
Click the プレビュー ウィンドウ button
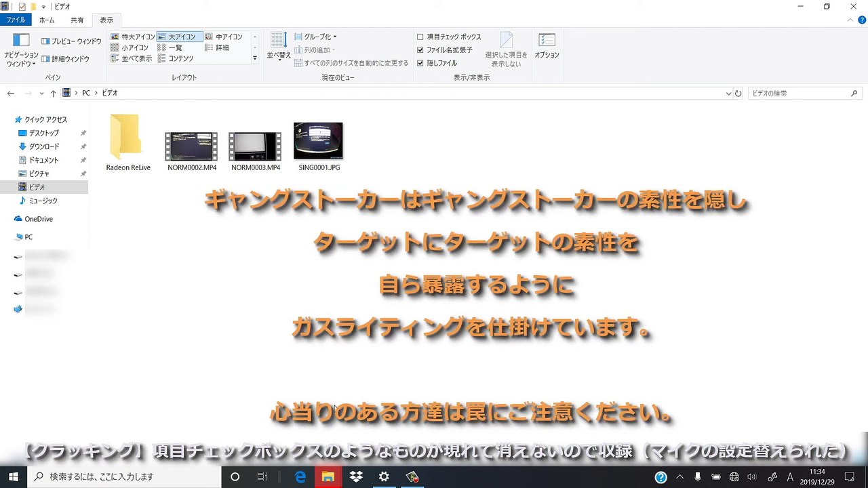(x=71, y=41)
